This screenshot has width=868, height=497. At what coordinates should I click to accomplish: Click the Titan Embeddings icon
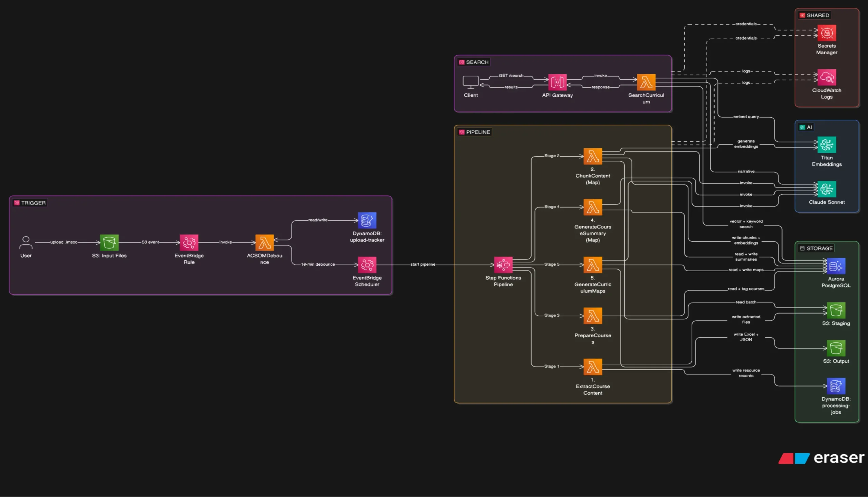coord(826,145)
